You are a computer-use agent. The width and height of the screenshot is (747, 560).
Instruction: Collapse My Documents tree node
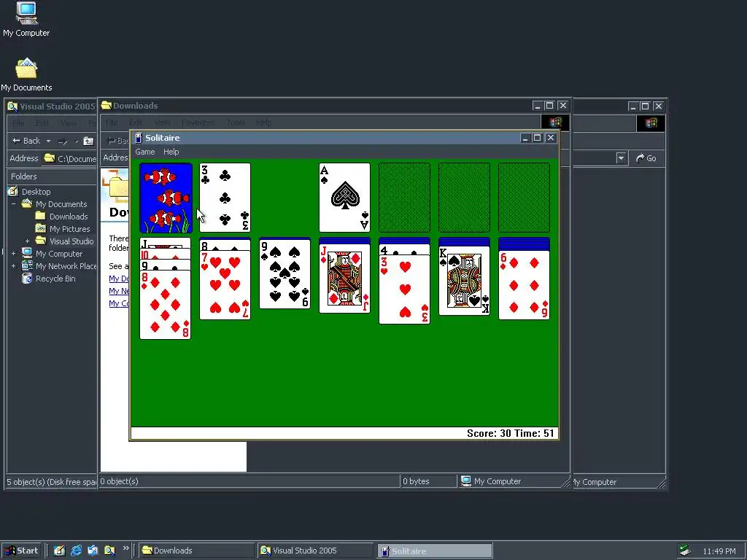[13, 204]
